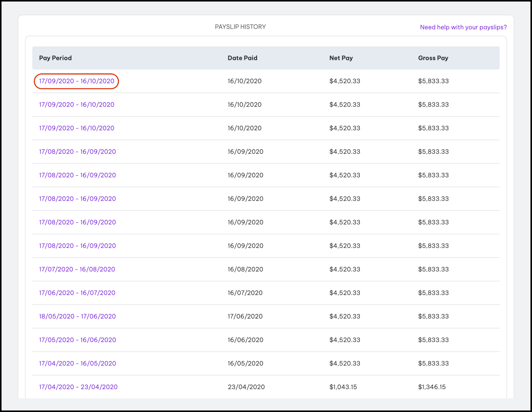Click net pay in the 17/06/2020 paid row

coord(345,316)
